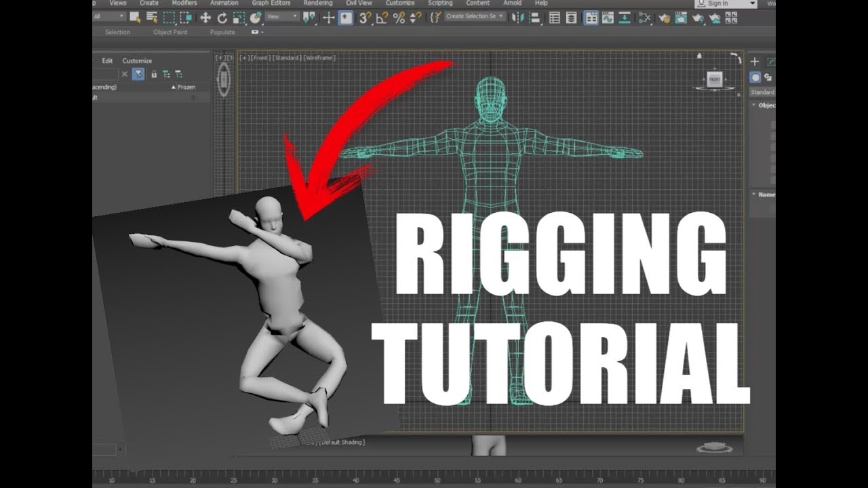
Task: Toggle Spinner Snap button
Action: [416, 18]
